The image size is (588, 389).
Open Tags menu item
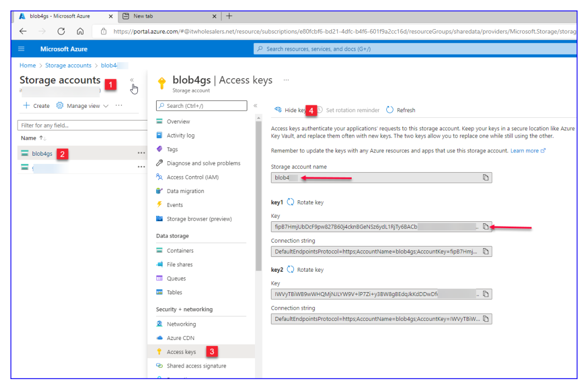point(172,149)
